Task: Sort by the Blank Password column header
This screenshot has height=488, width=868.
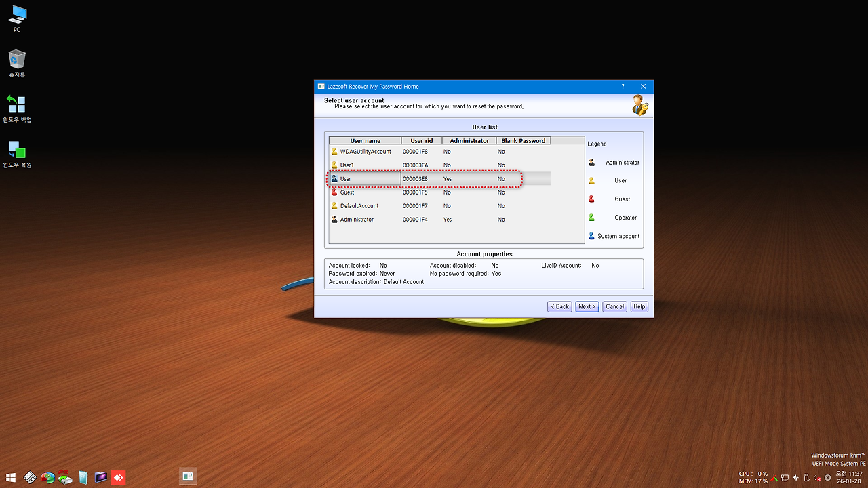Action: coord(524,141)
